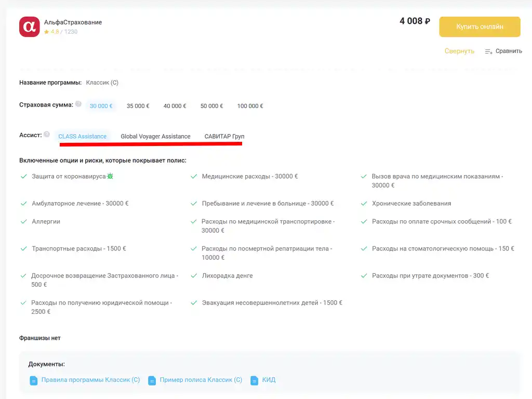532x399 pixels.
Task: Select the 50 000 € insurance sum
Action: click(211, 105)
